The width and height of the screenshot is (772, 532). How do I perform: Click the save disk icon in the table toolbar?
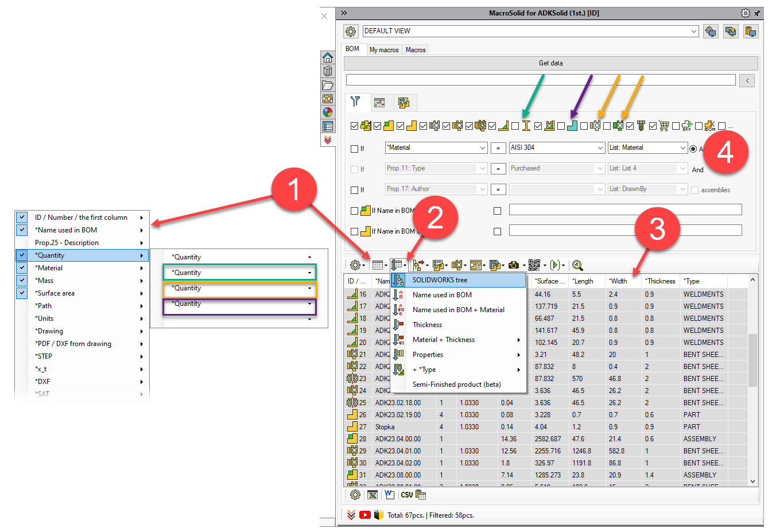tap(495, 265)
